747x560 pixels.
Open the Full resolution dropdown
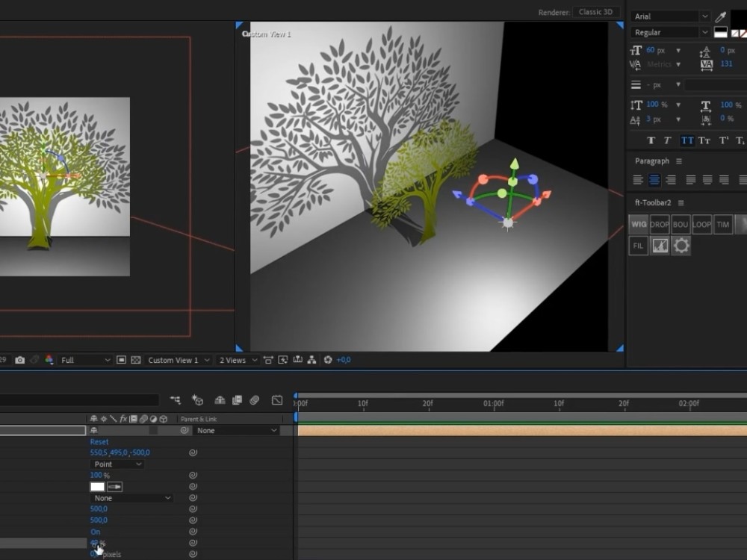point(84,360)
